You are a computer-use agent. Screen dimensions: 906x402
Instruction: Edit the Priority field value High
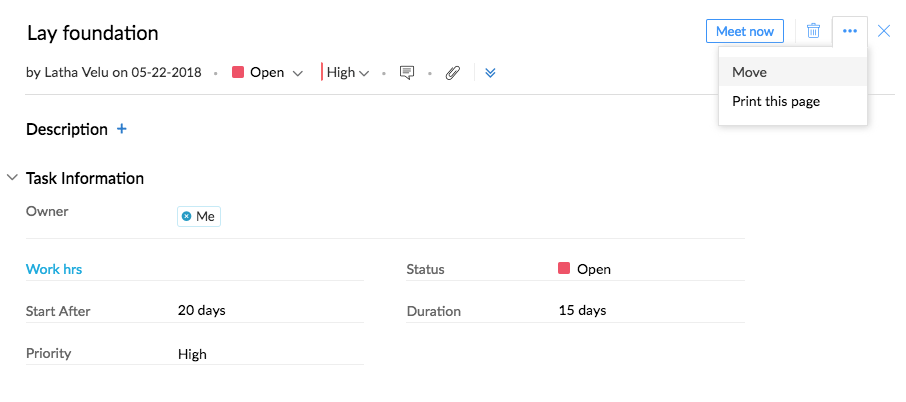[x=192, y=354]
